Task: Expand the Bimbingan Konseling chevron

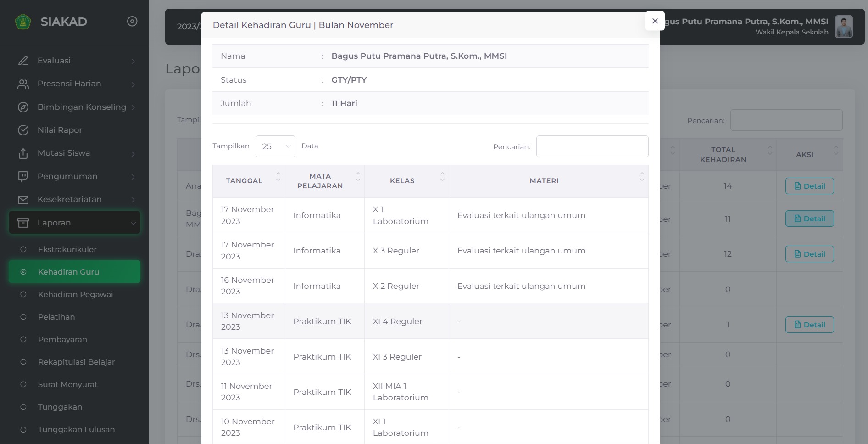Action: pyautogui.click(x=133, y=107)
